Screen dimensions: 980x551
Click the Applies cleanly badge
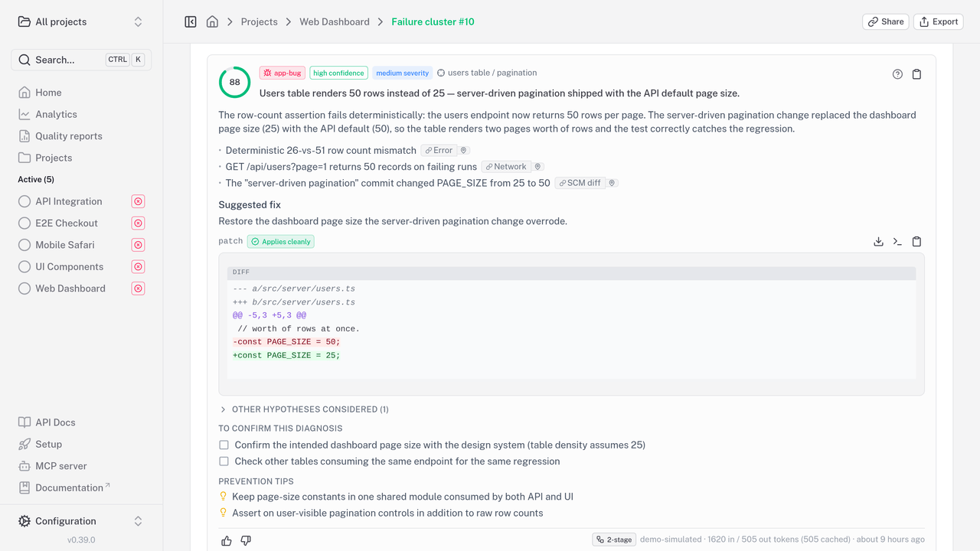[280, 242]
